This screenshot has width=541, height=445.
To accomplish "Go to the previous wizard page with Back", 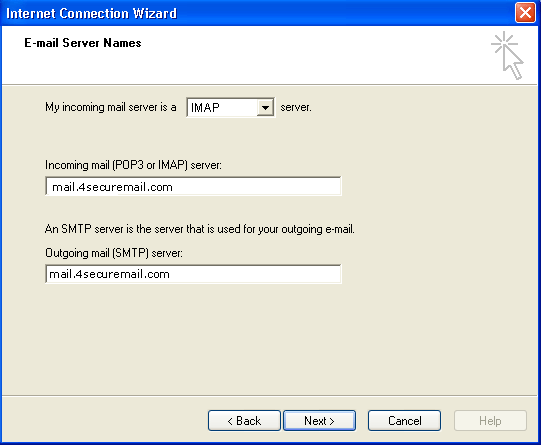I will (x=244, y=421).
